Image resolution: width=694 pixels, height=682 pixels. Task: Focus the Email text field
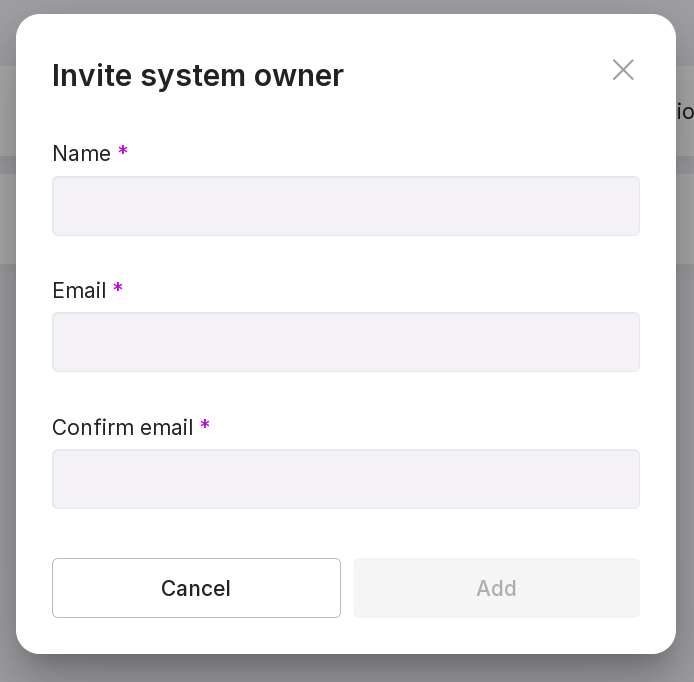345,342
